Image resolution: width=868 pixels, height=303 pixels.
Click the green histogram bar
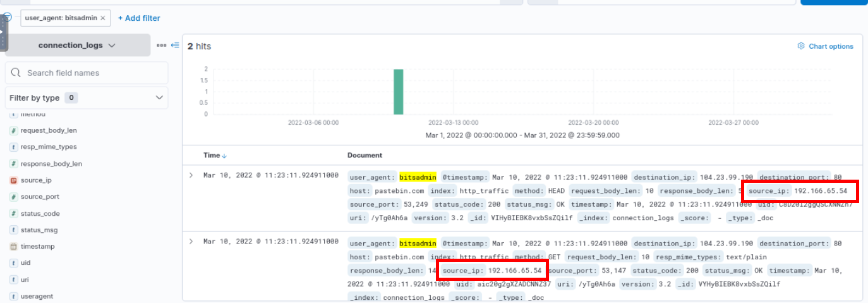398,92
